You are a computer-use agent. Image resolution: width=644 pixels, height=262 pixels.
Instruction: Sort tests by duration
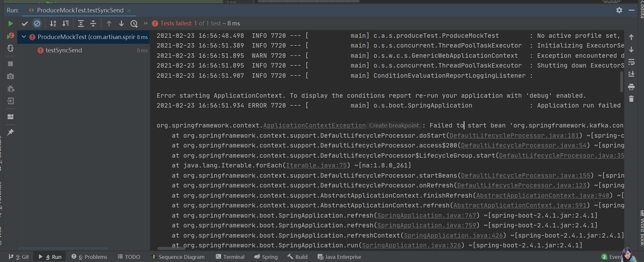(x=65, y=23)
